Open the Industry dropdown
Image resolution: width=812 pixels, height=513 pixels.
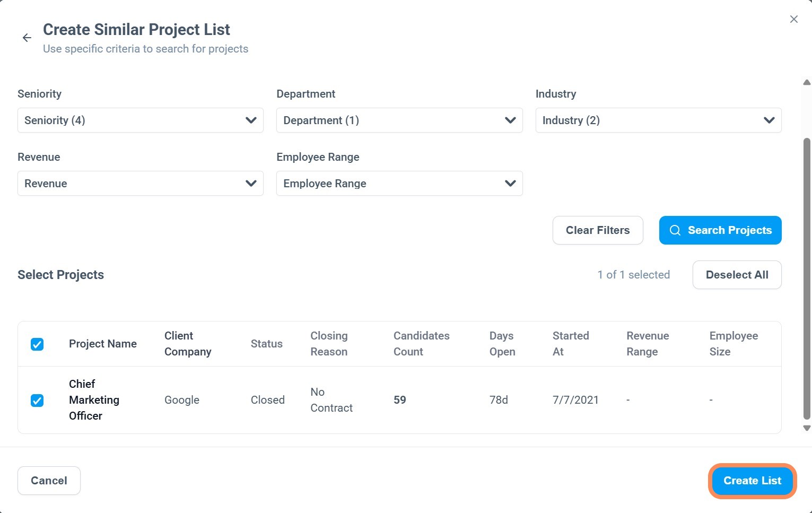(658, 120)
